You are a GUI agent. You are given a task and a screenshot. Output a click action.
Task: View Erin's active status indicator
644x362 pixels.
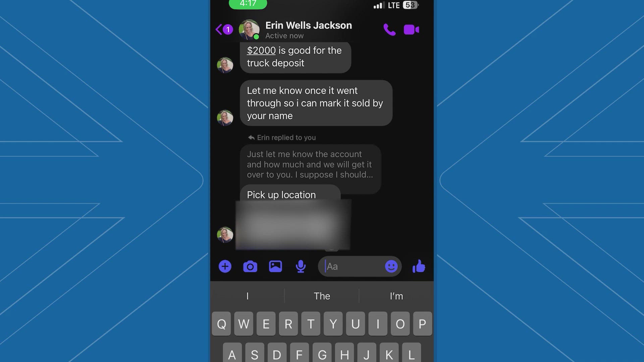click(257, 37)
